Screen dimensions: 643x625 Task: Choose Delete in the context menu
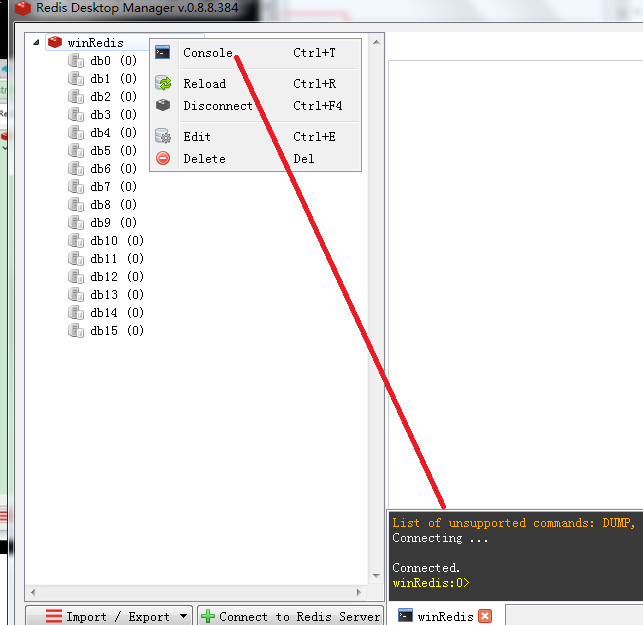[x=255, y=159]
